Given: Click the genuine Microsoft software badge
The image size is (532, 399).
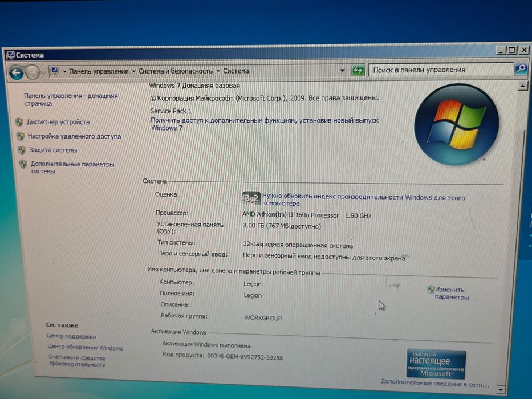Looking at the screenshot, I should (x=436, y=364).
